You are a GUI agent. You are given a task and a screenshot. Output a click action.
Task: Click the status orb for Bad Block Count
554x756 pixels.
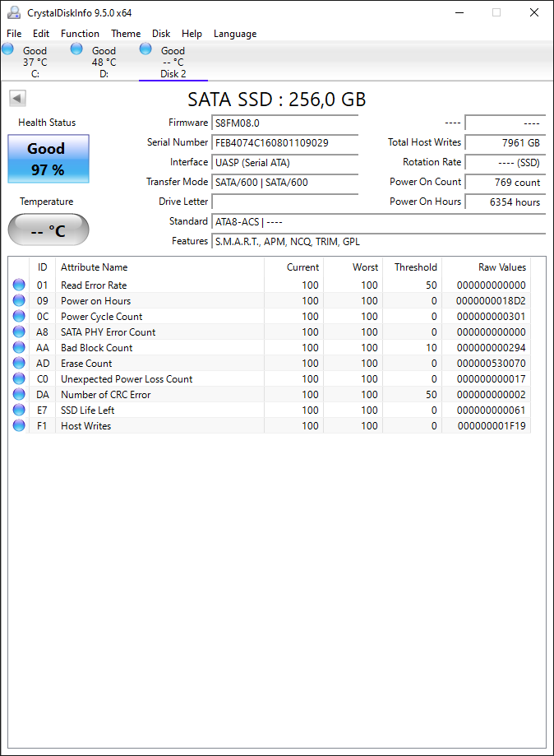pyautogui.click(x=19, y=347)
